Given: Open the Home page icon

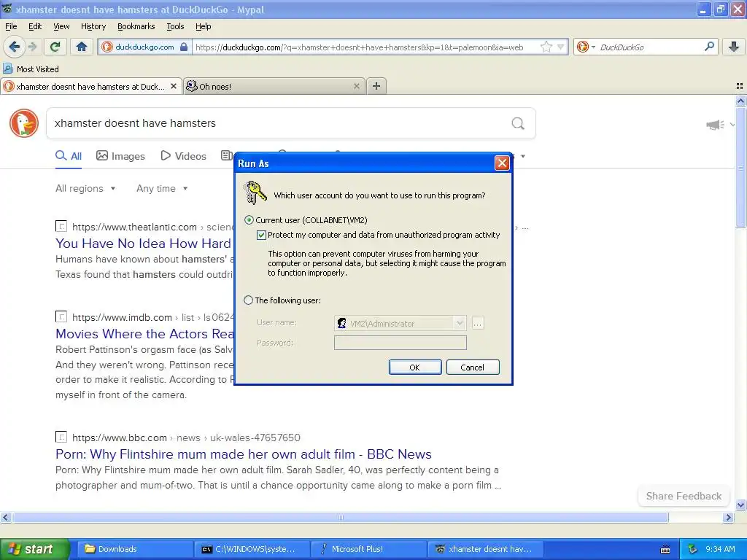Looking at the screenshot, I should pyautogui.click(x=82, y=47).
